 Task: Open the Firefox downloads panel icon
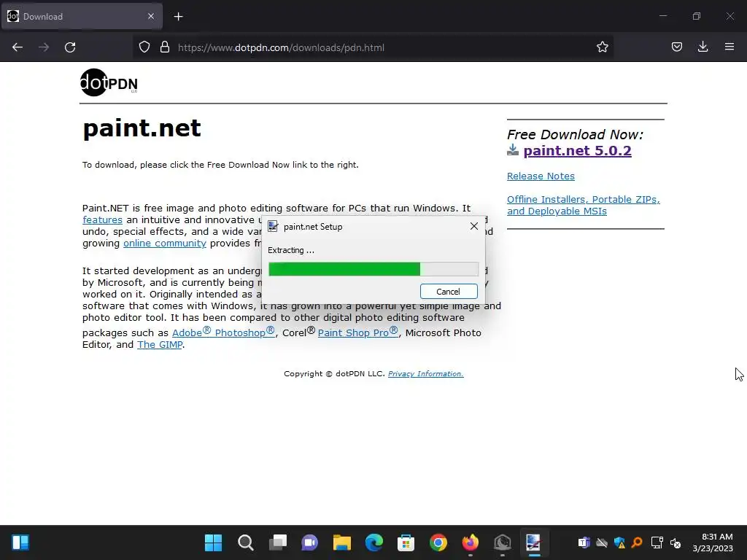pos(703,47)
